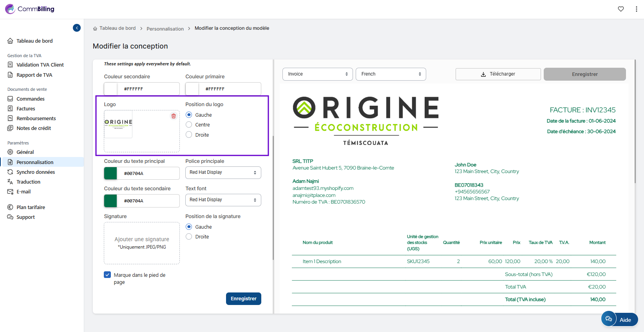Click the blue Enregistrer button

[x=243, y=299]
